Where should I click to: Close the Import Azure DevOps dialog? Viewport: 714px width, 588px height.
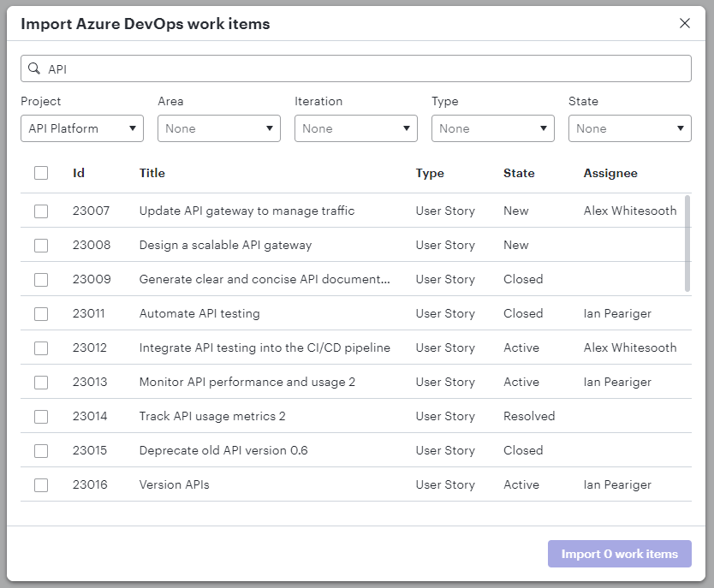coord(684,23)
